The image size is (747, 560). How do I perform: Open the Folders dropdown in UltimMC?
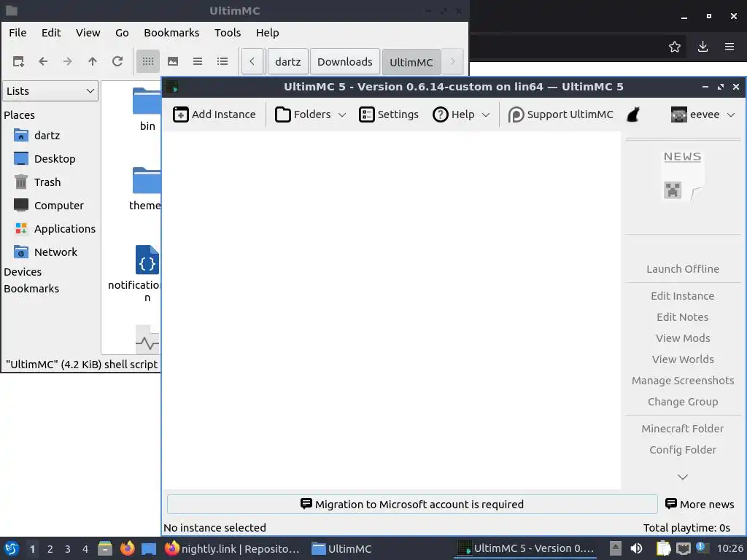click(x=310, y=114)
